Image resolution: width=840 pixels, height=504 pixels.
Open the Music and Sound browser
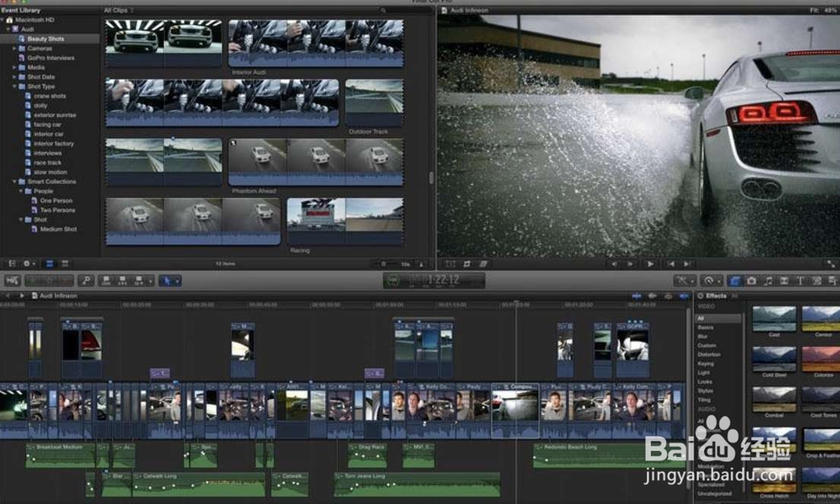tap(769, 281)
